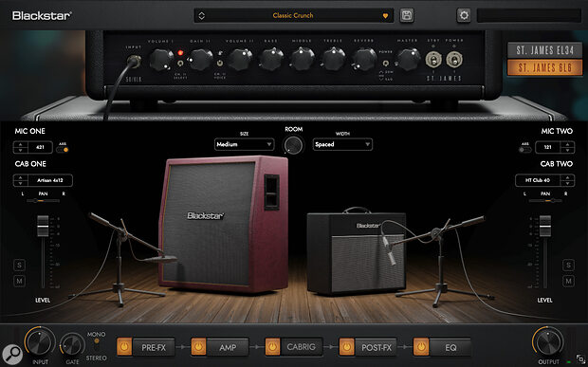Solo Cab One with the S button
Image resolution: width=588 pixels, height=367 pixels.
[20, 265]
